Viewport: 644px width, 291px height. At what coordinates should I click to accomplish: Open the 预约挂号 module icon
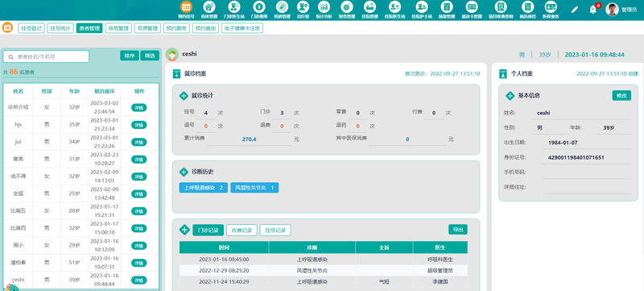click(x=186, y=6)
